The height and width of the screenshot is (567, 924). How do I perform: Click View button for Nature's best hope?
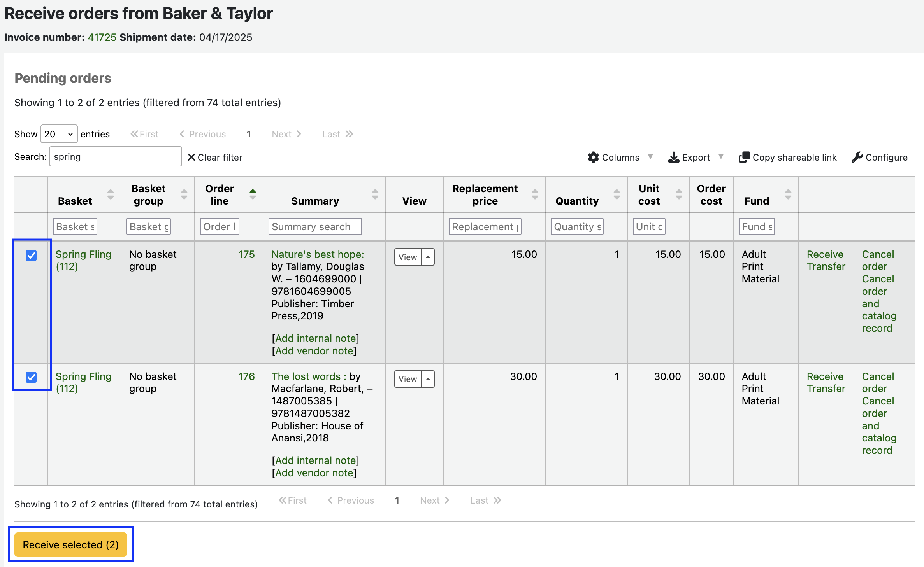pyautogui.click(x=408, y=257)
